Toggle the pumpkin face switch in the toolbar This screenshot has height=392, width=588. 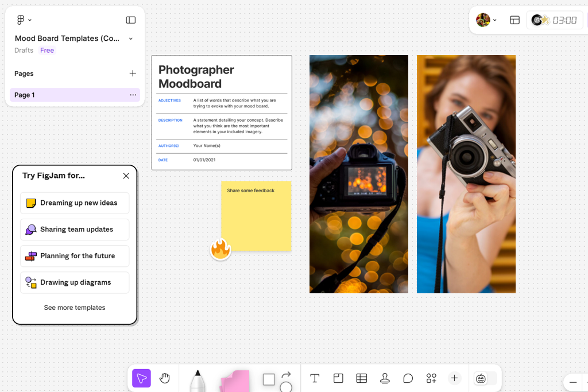pos(485,378)
